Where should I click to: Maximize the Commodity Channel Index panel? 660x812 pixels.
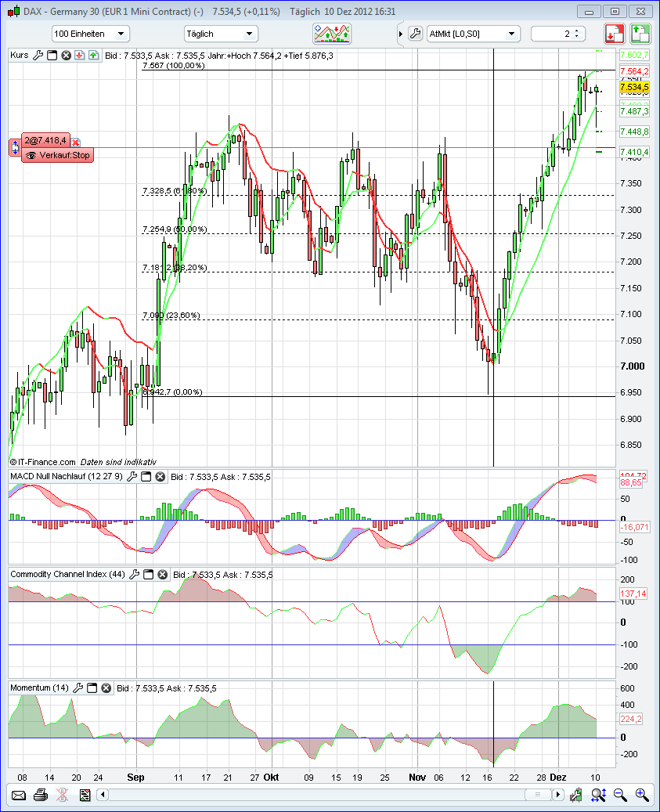148,574
